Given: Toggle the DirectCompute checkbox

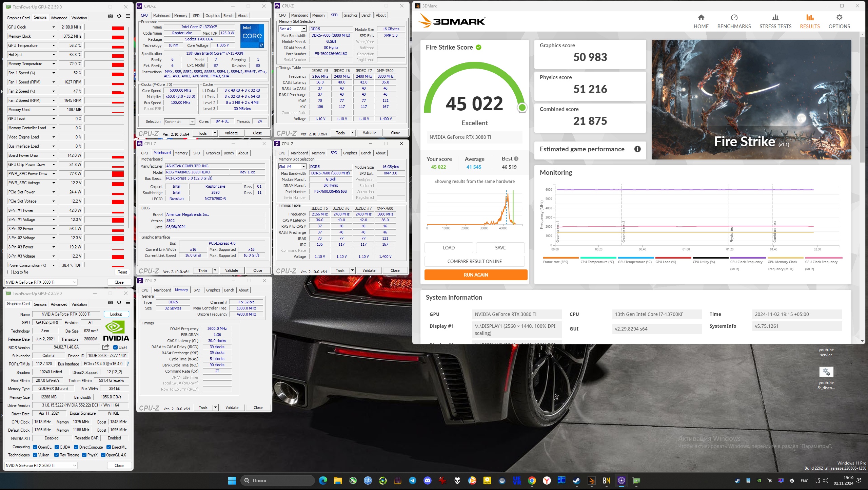Looking at the screenshot, I should (x=76, y=447).
